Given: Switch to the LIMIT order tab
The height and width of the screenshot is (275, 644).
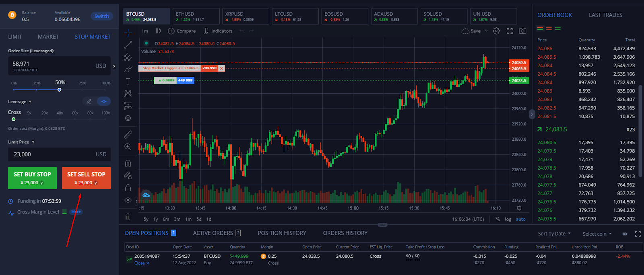Looking at the screenshot, I should point(15,37).
